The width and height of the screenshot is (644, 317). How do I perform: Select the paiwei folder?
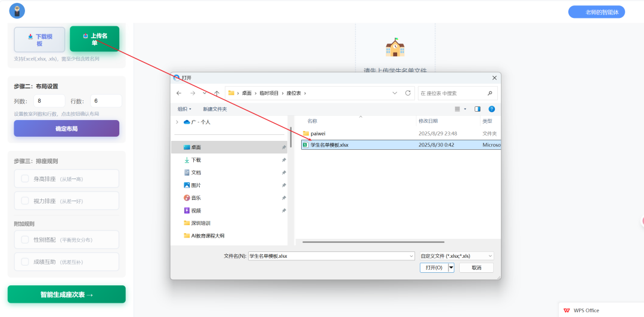pos(317,134)
